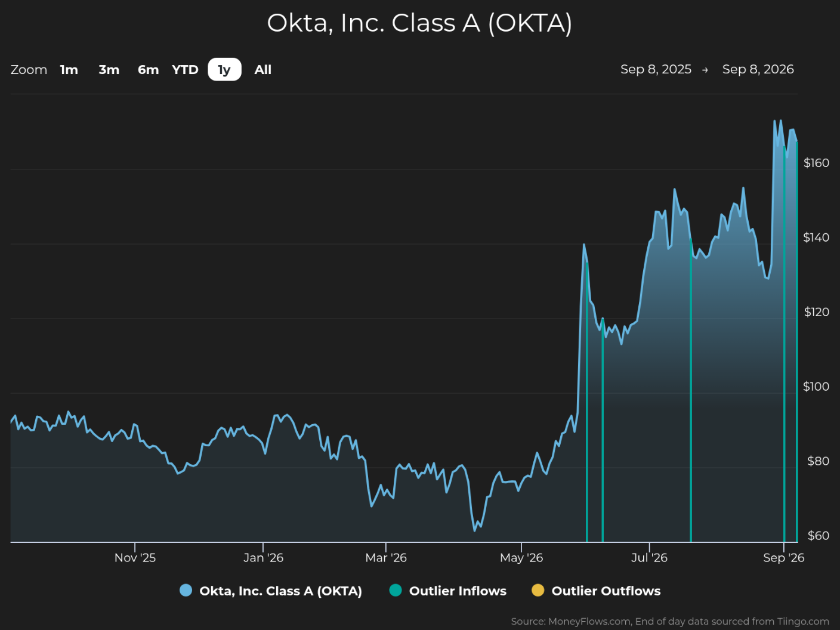Click the teal Outlier Inflows legend dot
Image resolution: width=840 pixels, height=630 pixels.
(396, 591)
